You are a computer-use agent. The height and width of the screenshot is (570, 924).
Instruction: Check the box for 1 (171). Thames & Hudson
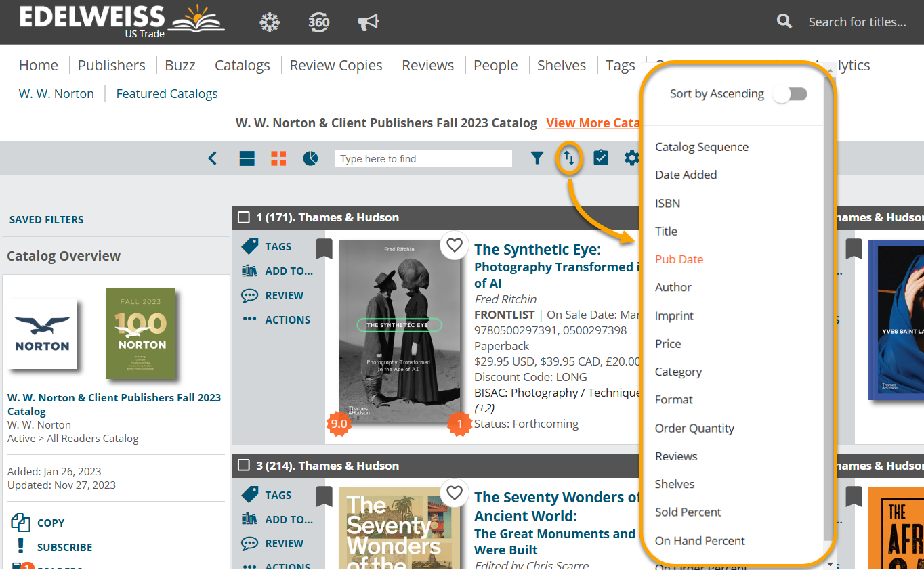pos(244,217)
